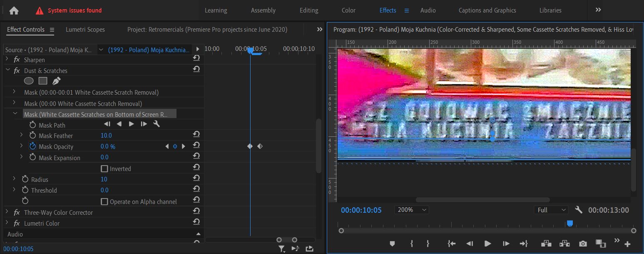Viewport: 644px width, 254px height.
Task: Toggle Mask Feather animation stopwatch
Action: pyautogui.click(x=33, y=136)
